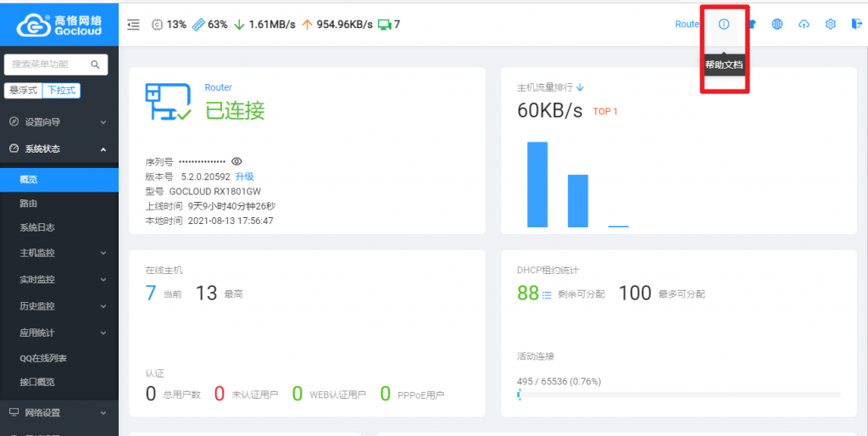Reveal the serial number with the eye icon

[236, 161]
